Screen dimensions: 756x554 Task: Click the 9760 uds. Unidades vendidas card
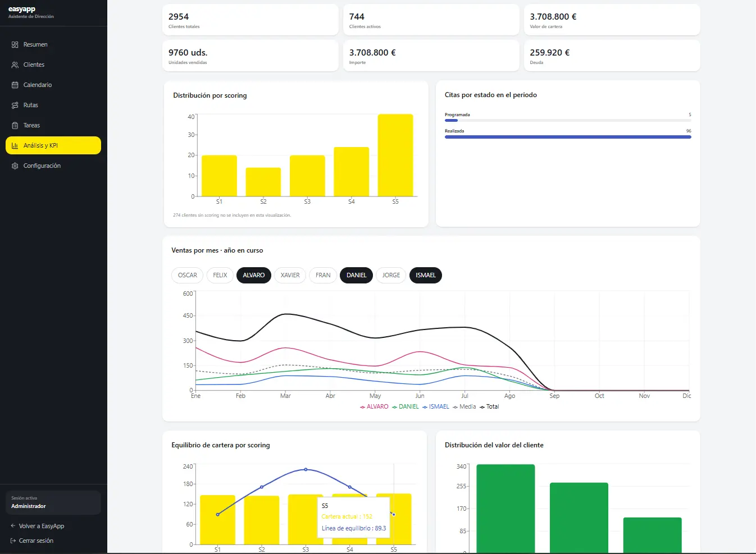pyautogui.click(x=251, y=56)
